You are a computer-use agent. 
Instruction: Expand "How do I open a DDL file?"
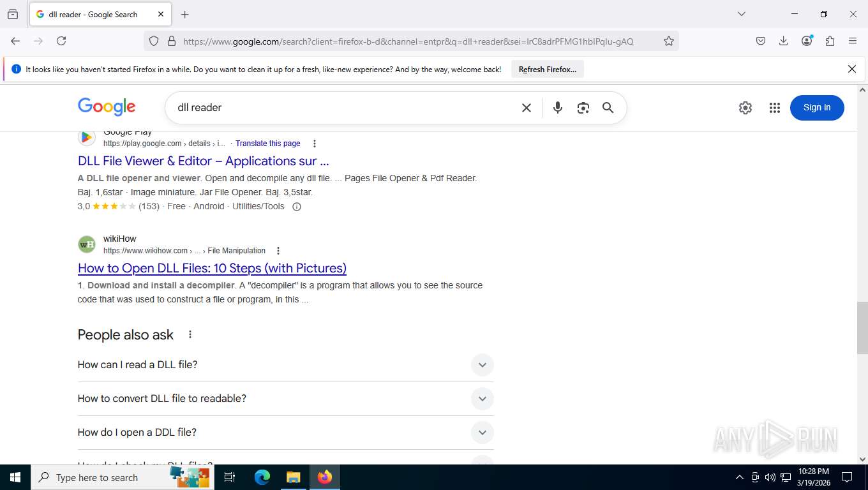[x=285, y=433]
